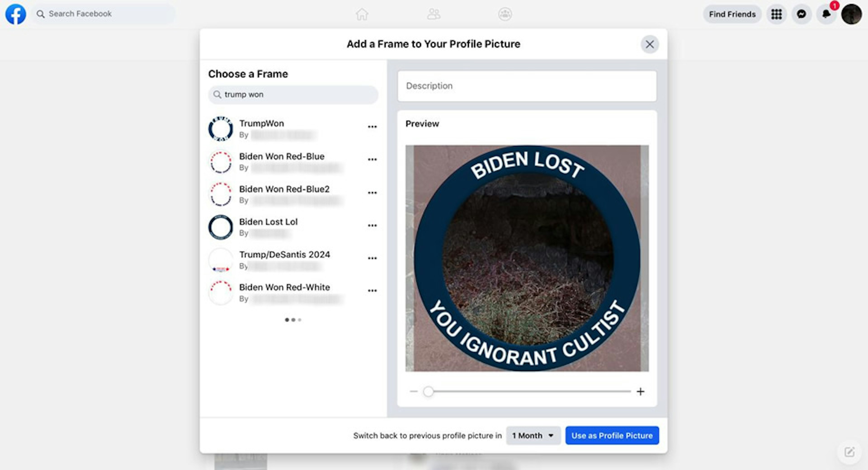Select the Biden Won Red-Blue2 frame thumbnail
868x470 pixels.
[221, 194]
